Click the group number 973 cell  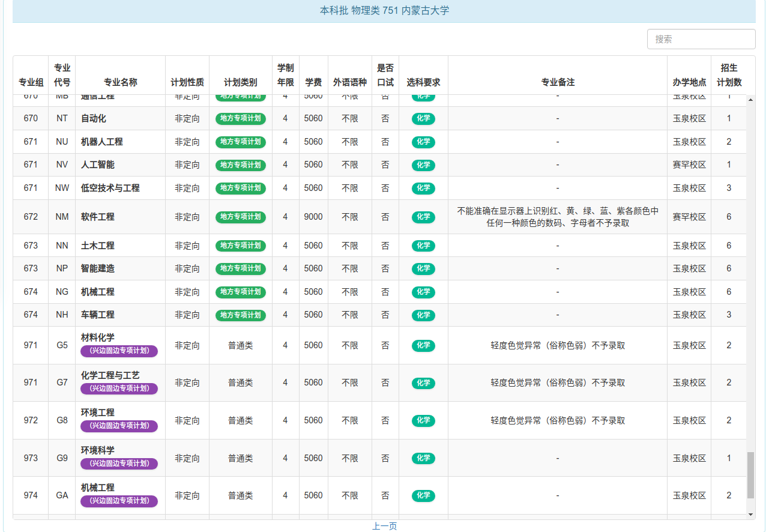pyautogui.click(x=31, y=458)
